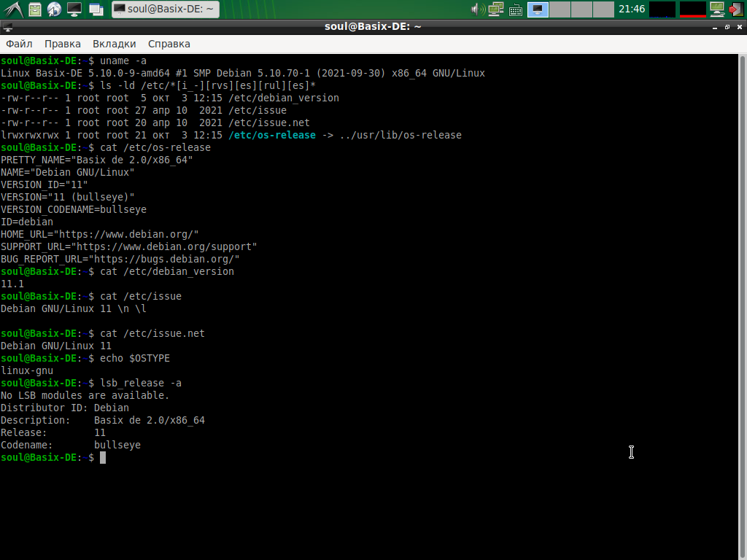Click the CPU usage monitor graph

[x=662, y=9]
